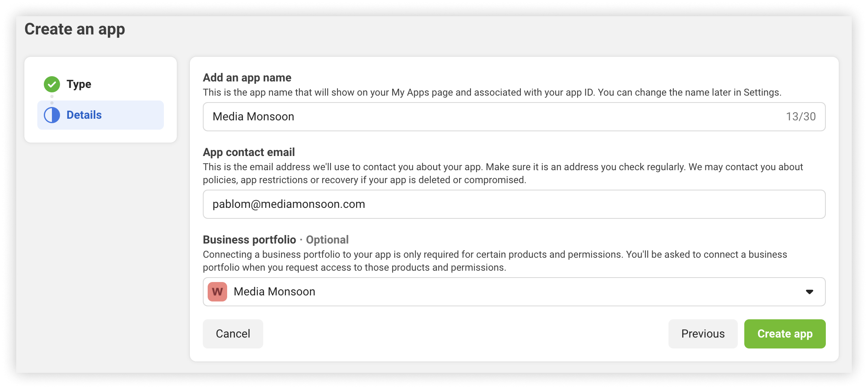868x389 pixels.
Task: Click the Add an app name heading
Action: (x=247, y=77)
